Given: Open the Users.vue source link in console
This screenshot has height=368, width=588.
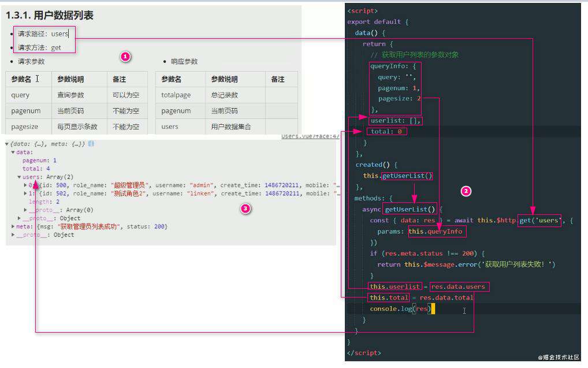Looking at the screenshot, I should (x=310, y=136).
